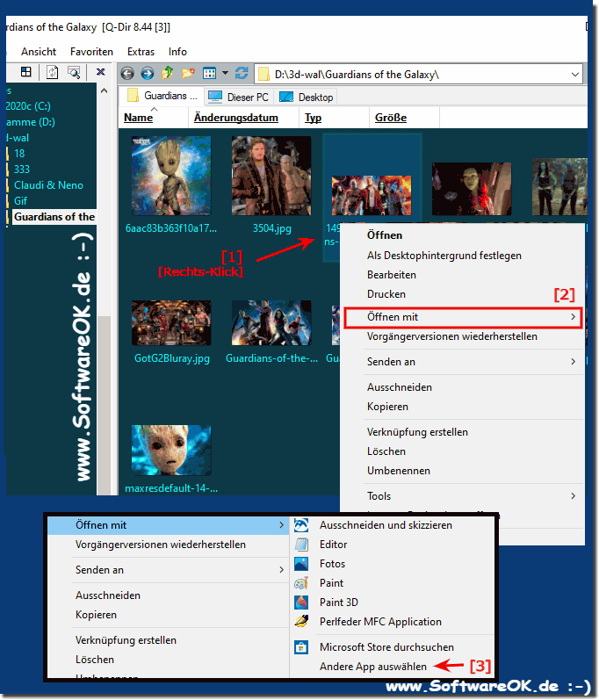Open the Info menu
The height and width of the screenshot is (700, 599).
click(177, 52)
